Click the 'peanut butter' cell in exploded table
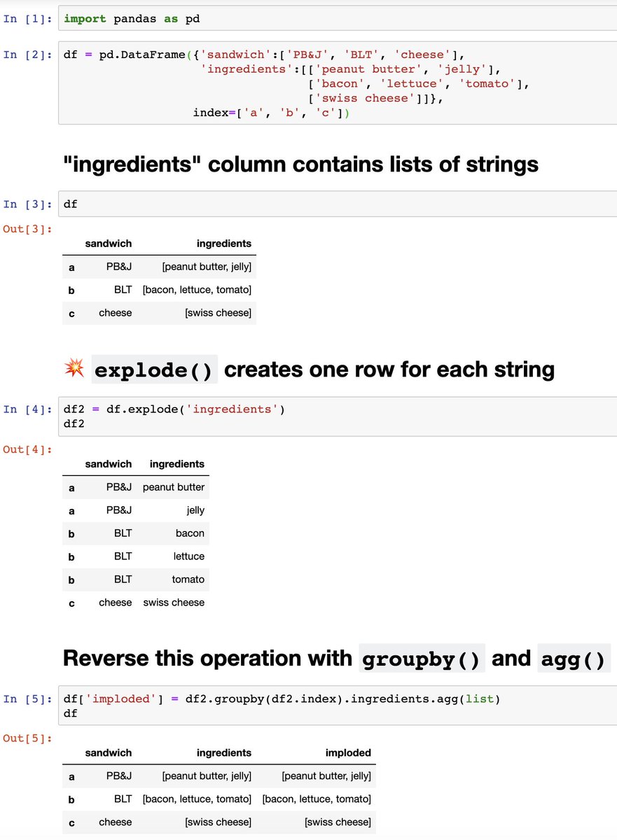This screenshot has width=617, height=840. (174, 487)
